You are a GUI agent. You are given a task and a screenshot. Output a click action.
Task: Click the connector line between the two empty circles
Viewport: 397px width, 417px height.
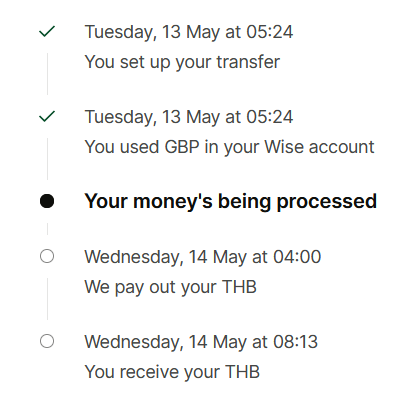pos(47,299)
